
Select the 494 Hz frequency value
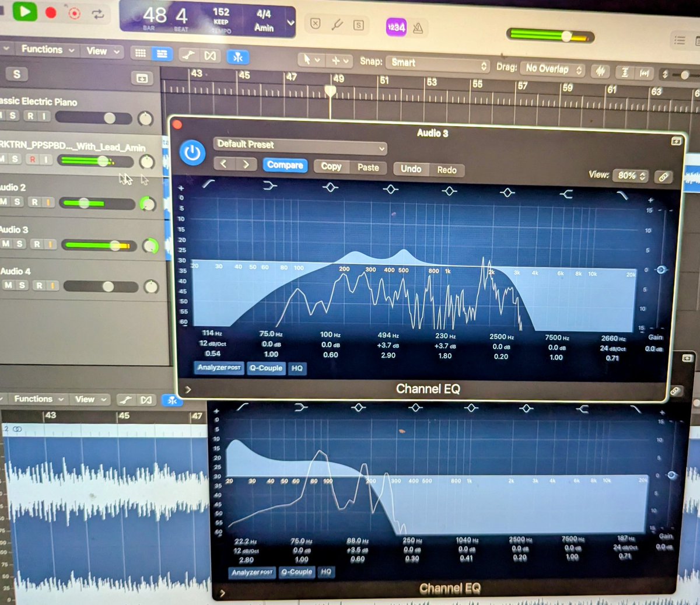[x=388, y=335]
